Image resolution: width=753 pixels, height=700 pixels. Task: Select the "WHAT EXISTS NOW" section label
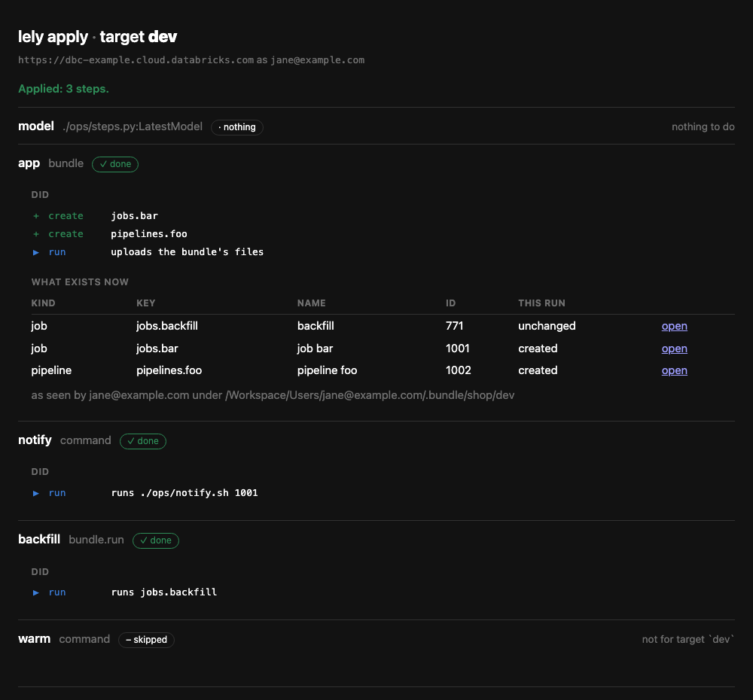point(80,282)
